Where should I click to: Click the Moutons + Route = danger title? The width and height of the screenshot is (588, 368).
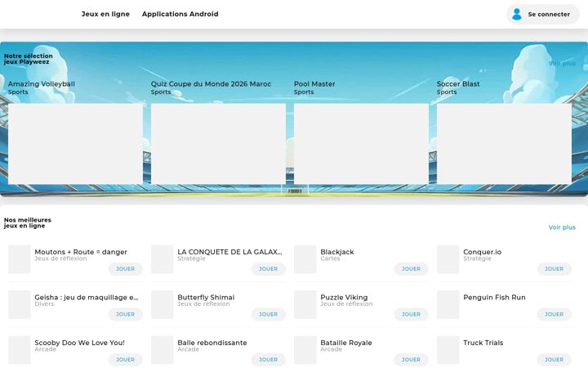pyautogui.click(x=81, y=252)
